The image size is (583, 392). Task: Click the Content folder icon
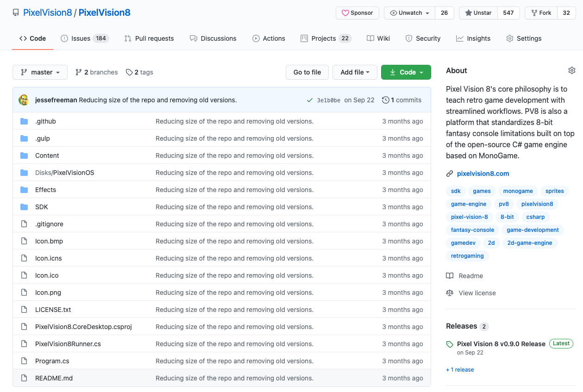coord(24,155)
